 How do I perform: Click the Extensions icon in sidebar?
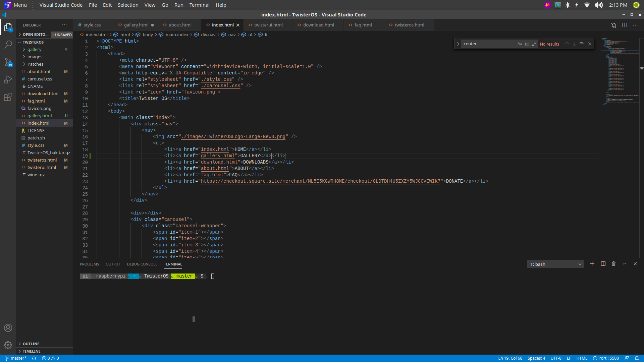pyautogui.click(x=8, y=97)
